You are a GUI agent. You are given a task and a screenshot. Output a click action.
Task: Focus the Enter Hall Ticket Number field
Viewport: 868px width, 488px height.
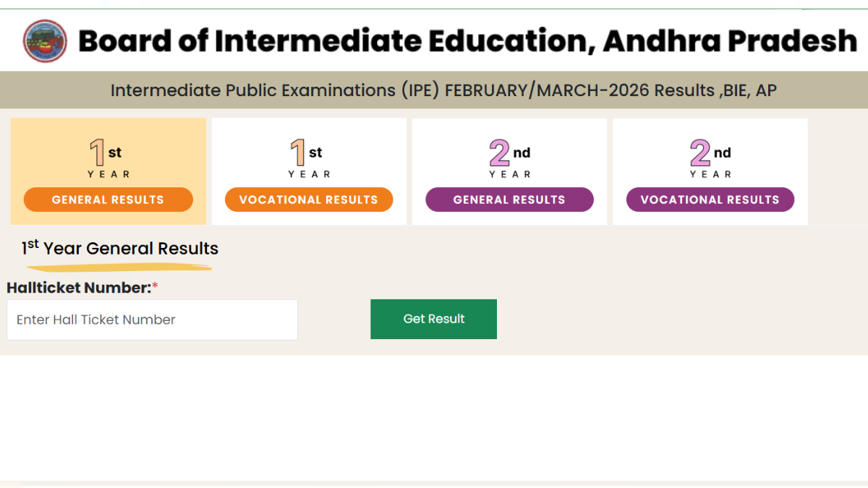click(x=152, y=320)
